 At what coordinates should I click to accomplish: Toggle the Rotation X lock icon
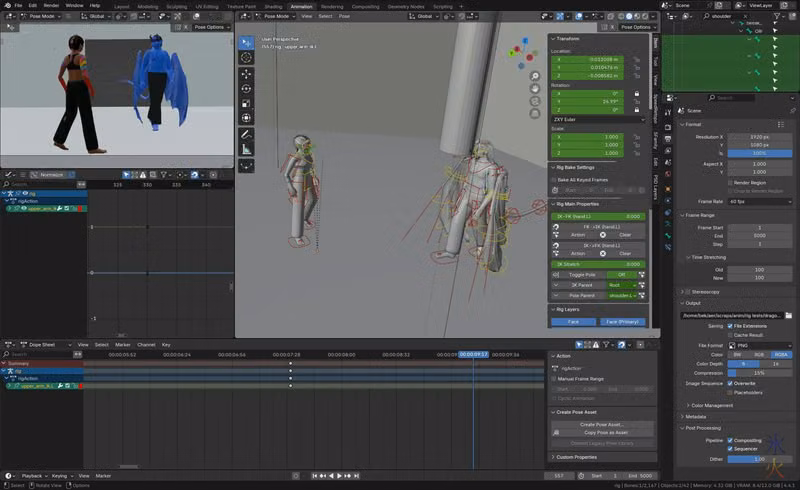[x=637, y=94]
